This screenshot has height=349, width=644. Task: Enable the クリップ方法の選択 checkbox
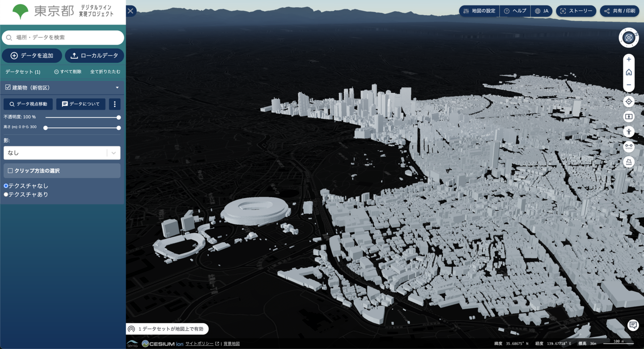click(x=10, y=171)
